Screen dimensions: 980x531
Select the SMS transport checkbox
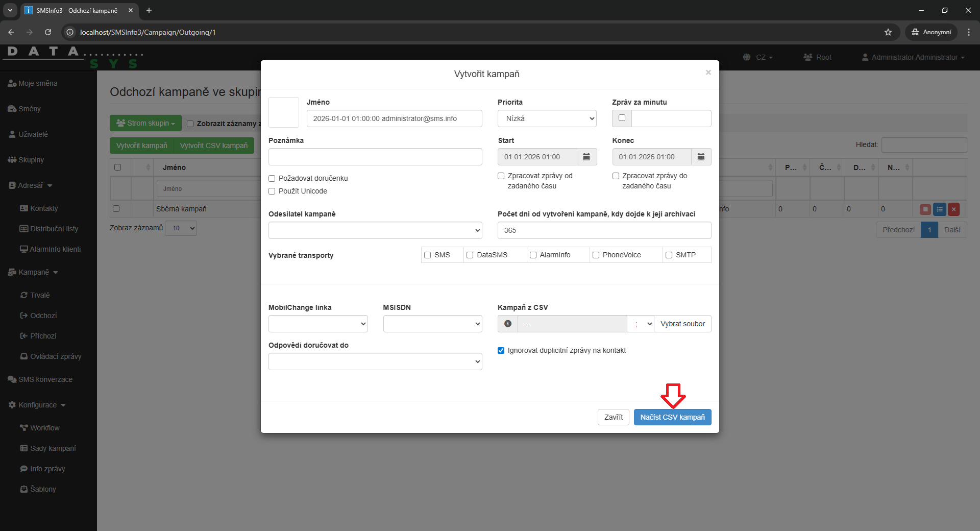click(x=428, y=255)
